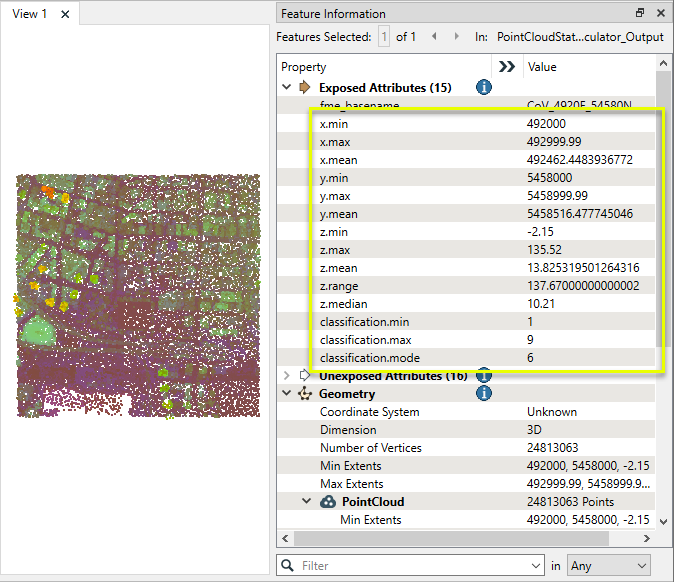Expand the Unexposed Attributes section
The height and width of the screenshot is (582, 674).
coord(287,376)
